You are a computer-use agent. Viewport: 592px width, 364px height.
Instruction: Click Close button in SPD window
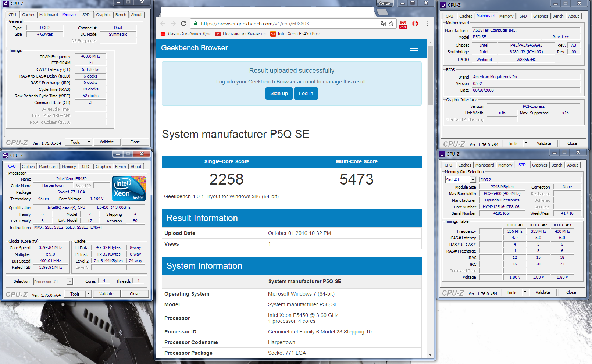click(571, 292)
